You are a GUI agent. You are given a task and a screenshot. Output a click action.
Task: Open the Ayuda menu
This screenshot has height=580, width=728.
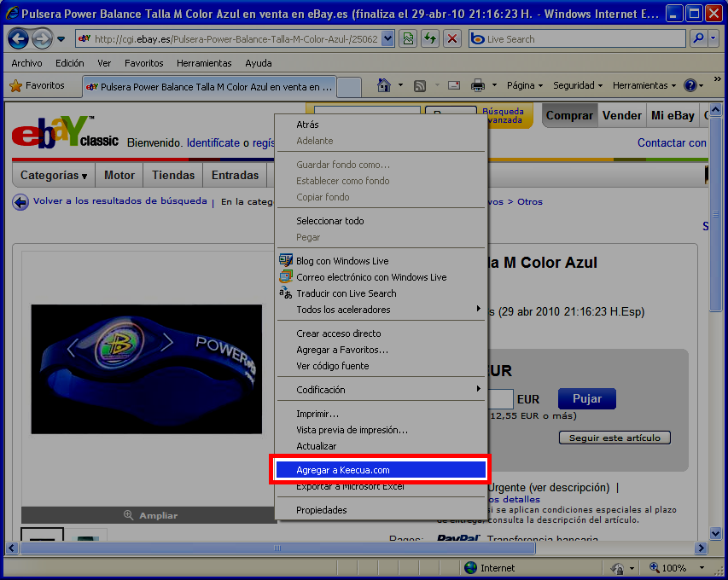pos(259,63)
